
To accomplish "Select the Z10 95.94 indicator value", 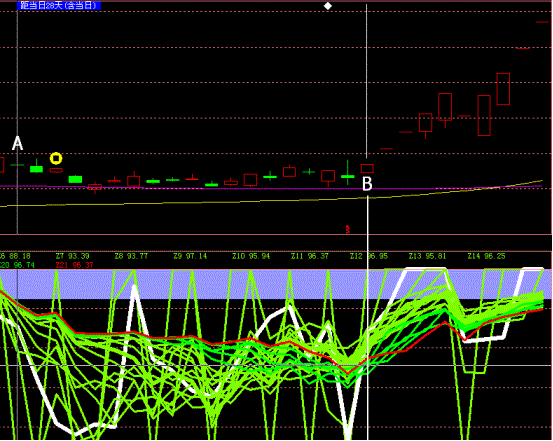I will tap(251, 256).
